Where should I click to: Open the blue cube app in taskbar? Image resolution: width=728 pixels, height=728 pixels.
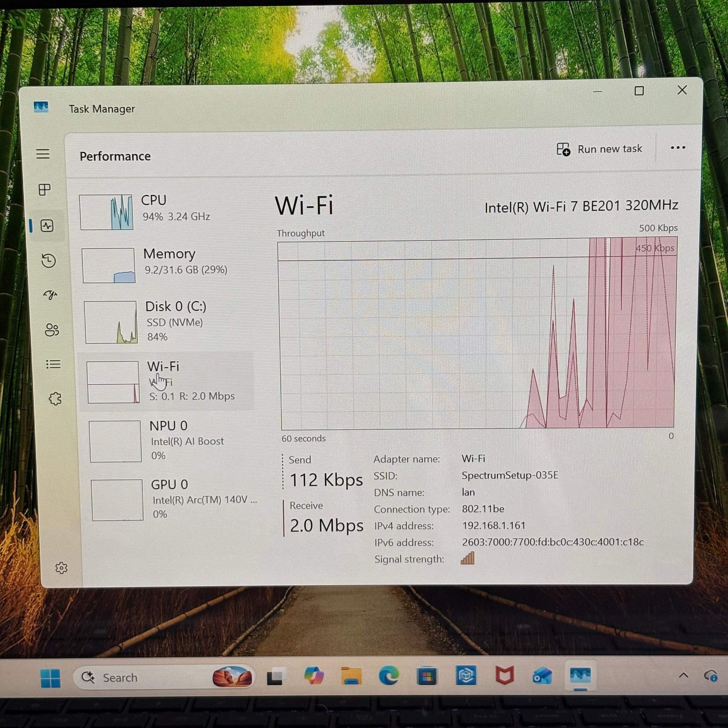coord(466,675)
